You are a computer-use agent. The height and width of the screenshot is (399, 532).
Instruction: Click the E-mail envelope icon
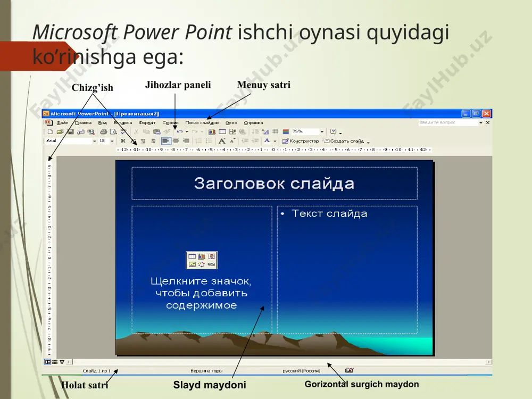[81, 131]
